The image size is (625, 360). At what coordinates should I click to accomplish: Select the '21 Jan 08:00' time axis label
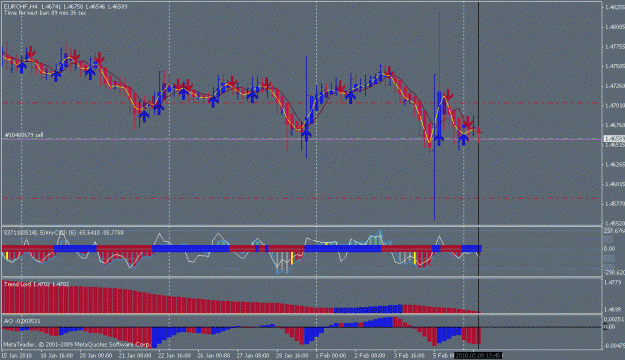(135, 355)
